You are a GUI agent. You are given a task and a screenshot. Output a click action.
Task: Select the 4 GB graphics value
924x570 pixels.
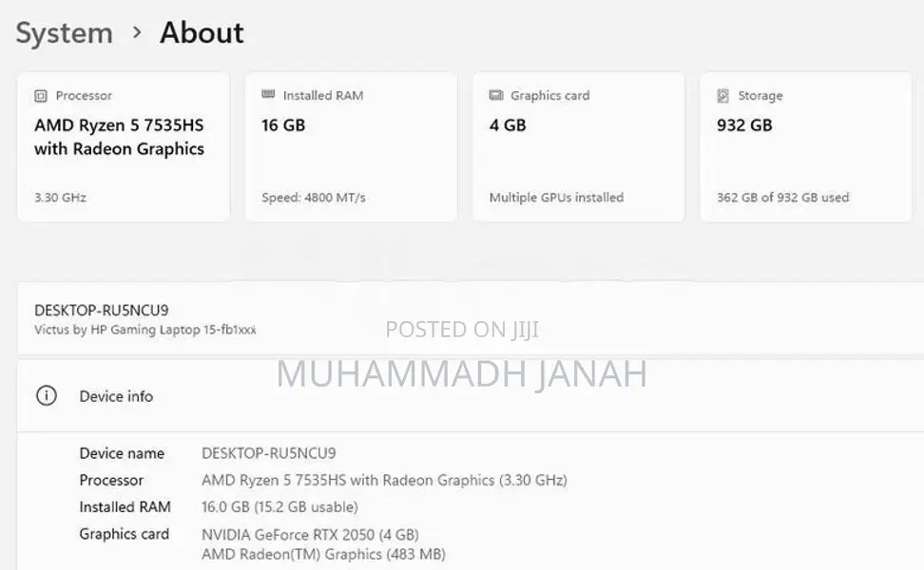(508, 124)
